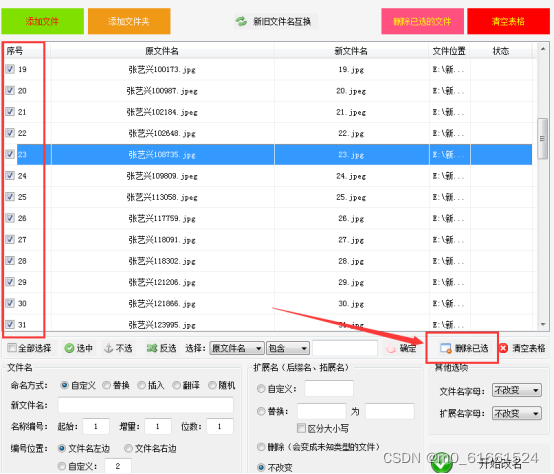Click the input field after 为
554x474 pixels.
(390, 411)
